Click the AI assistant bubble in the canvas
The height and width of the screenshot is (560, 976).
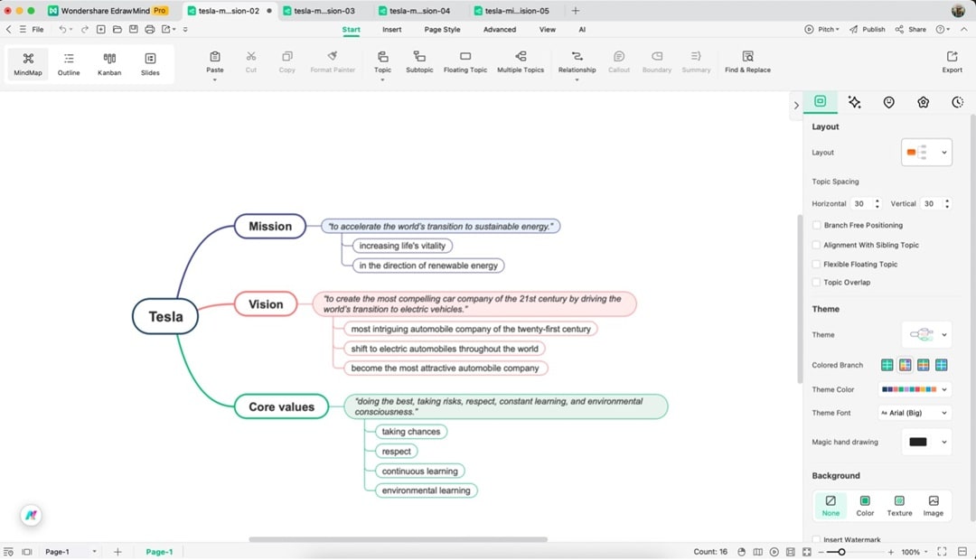tap(31, 515)
